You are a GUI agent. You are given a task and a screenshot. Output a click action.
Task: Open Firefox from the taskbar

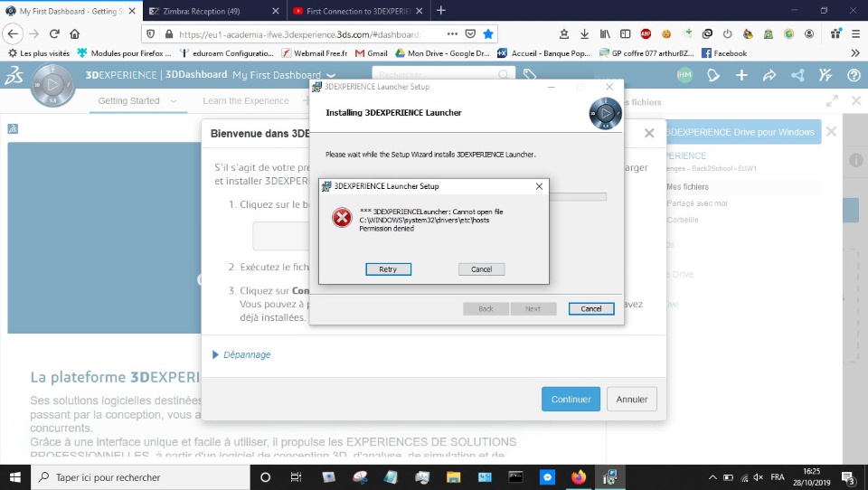coord(579,477)
